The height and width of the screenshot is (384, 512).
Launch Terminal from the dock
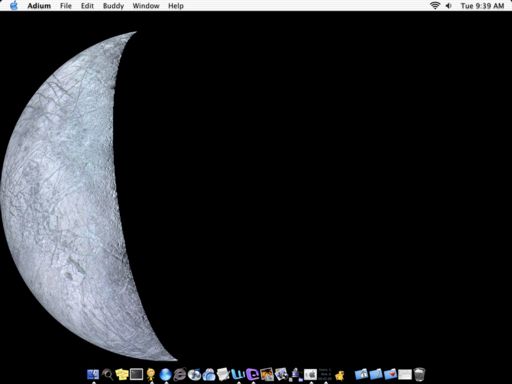136,374
